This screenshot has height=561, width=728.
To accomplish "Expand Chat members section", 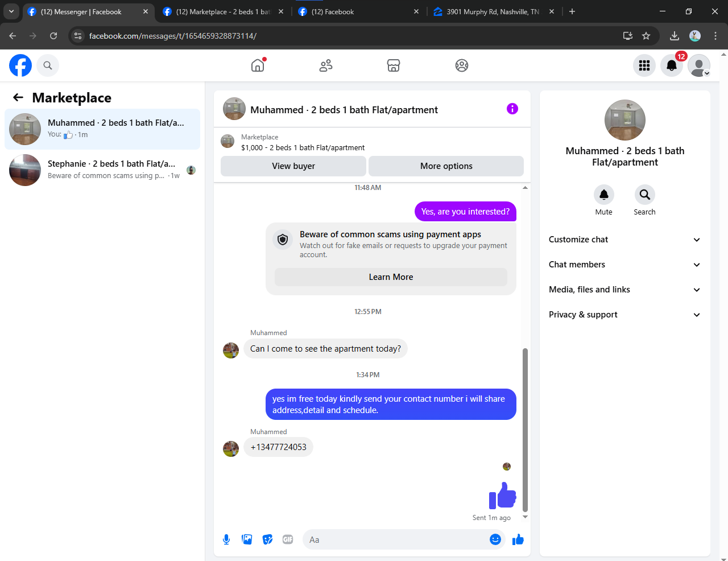I will tap(624, 265).
